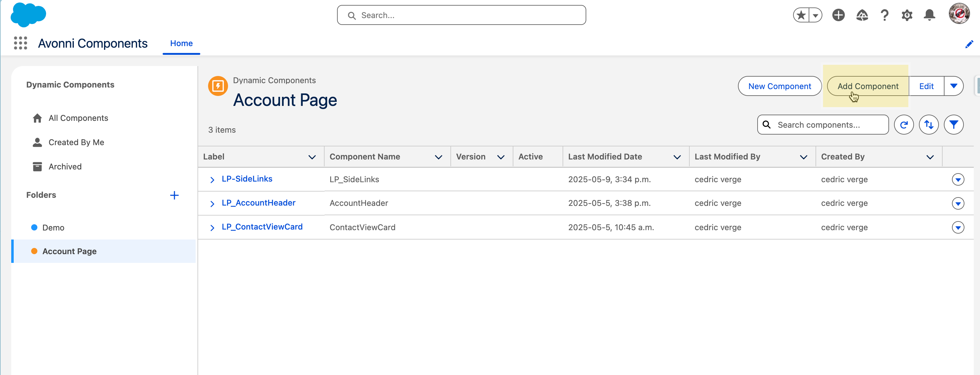Click the edit page pencil icon
The height and width of the screenshot is (375, 980).
(968, 44)
